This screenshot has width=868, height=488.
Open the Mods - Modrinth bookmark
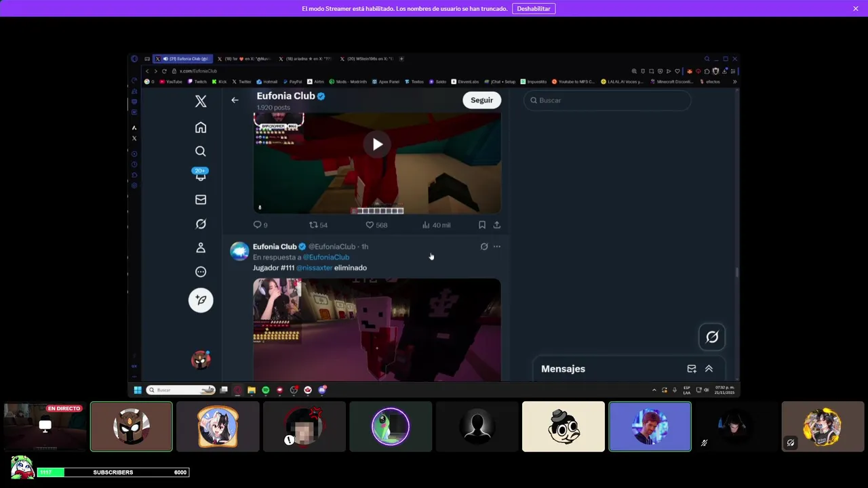pos(348,82)
